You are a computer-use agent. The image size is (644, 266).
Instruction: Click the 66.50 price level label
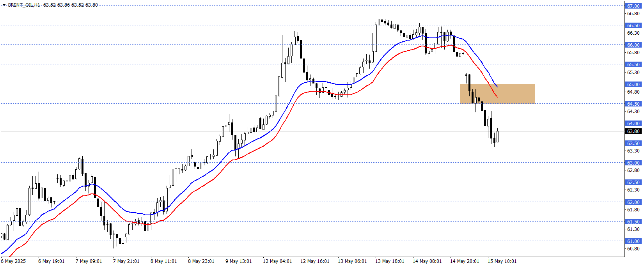pyautogui.click(x=633, y=25)
